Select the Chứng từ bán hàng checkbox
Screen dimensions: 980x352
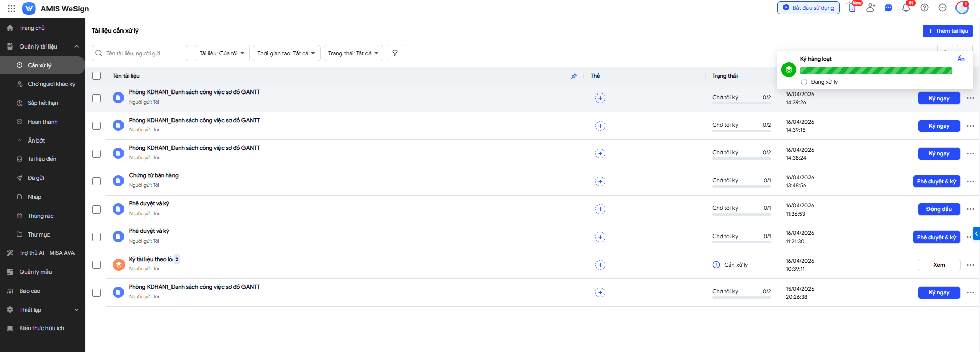pyautogui.click(x=96, y=181)
